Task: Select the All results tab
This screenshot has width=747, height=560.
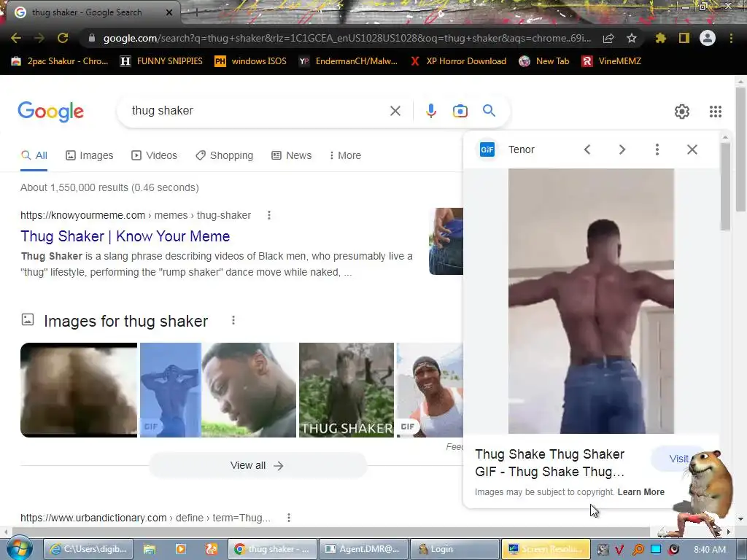Action: click(34, 156)
